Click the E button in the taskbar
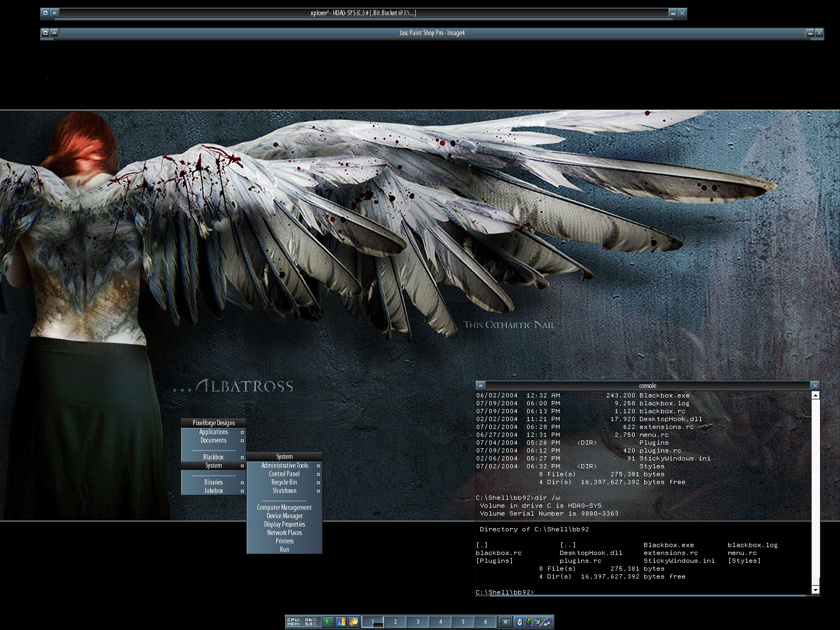Viewport: 840px width, 630px height. 506,622
